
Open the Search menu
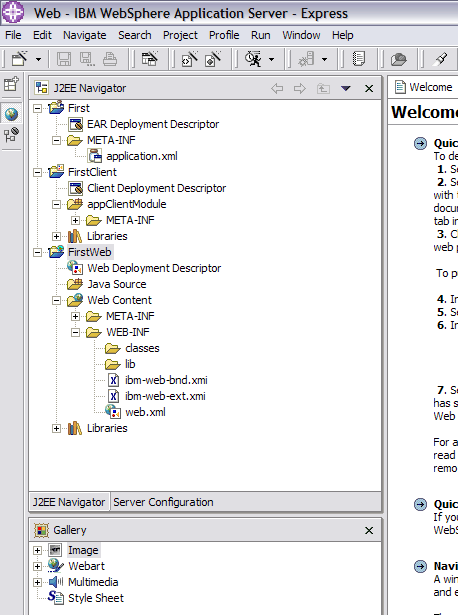click(134, 35)
